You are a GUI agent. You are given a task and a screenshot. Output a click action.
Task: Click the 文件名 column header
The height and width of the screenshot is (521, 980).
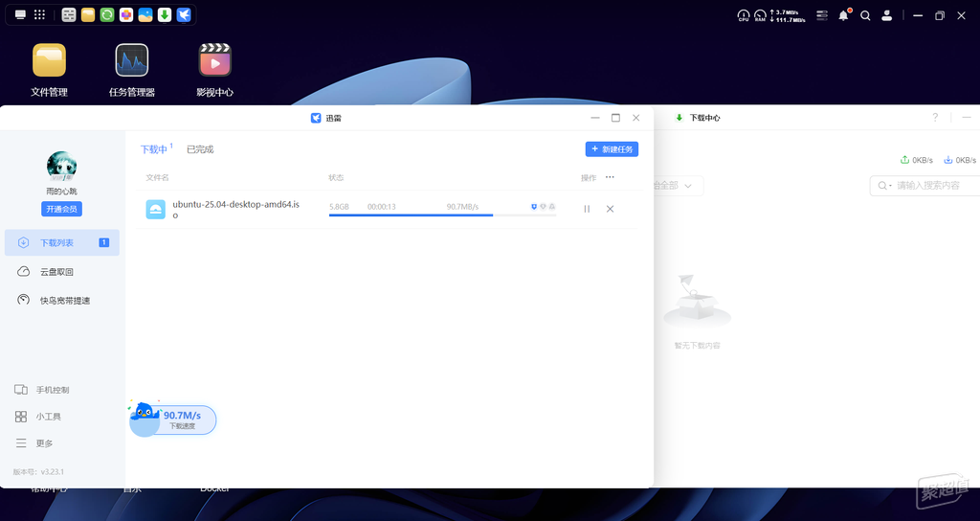158,177
